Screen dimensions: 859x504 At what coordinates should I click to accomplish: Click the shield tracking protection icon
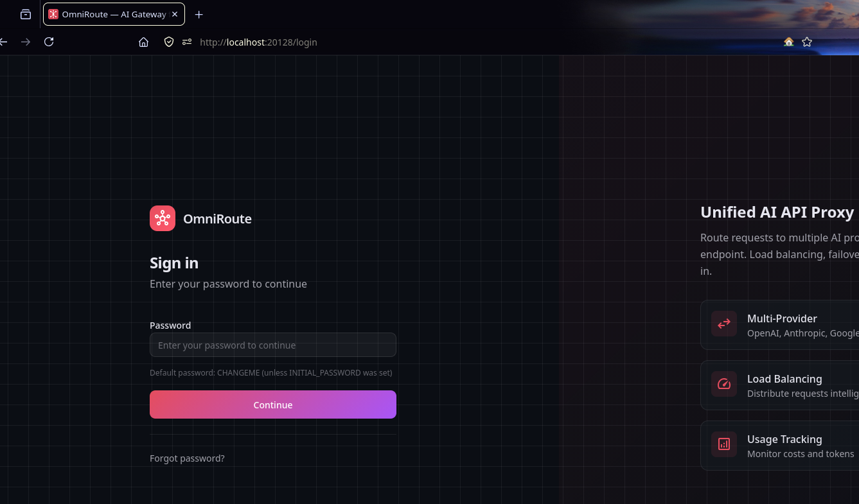click(169, 42)
